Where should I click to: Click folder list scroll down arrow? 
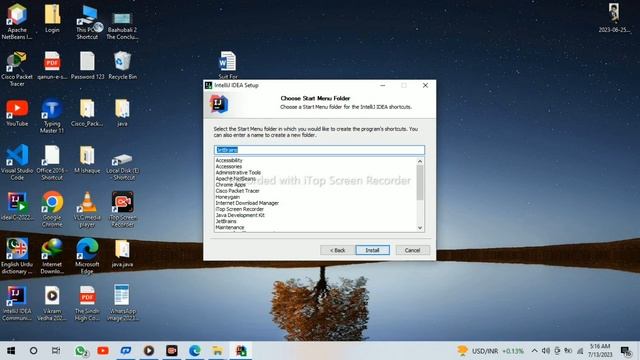[420, 228]
